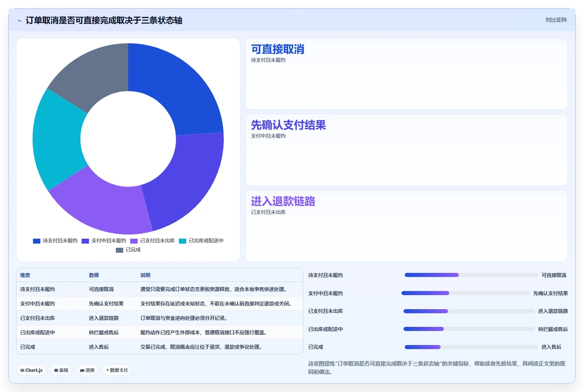
Task: Click the header title 订单取消是否可直接完成取决于三条状态轴
Action: coord(104,20)
